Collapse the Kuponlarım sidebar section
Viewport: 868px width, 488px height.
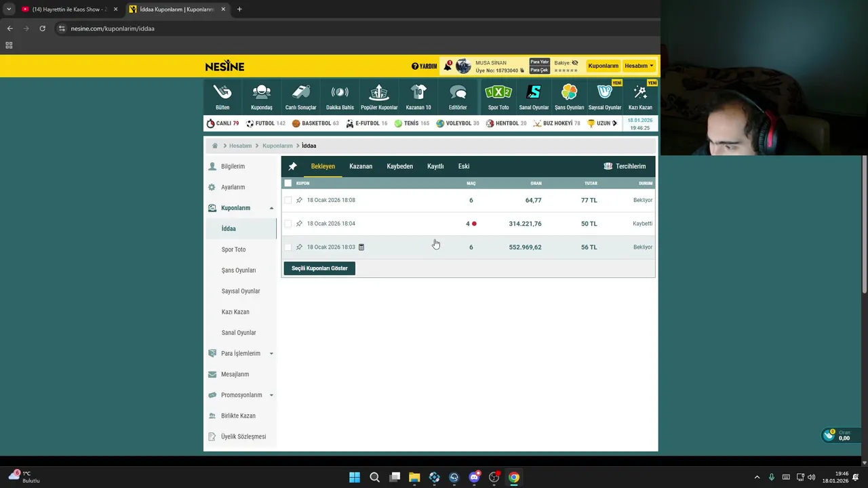pos(271,208)
